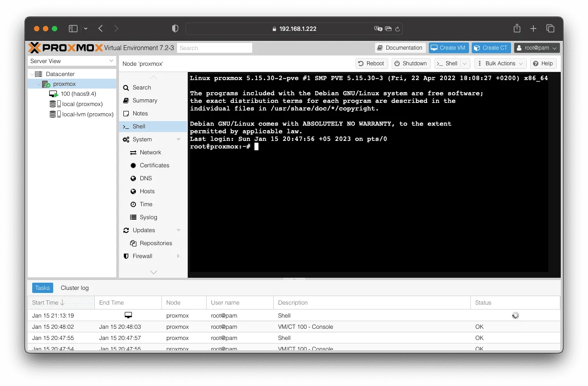Sort by End Time column header
Image resolution: width=588 pixels, height=386 pixels.
(x=128, y=303)
